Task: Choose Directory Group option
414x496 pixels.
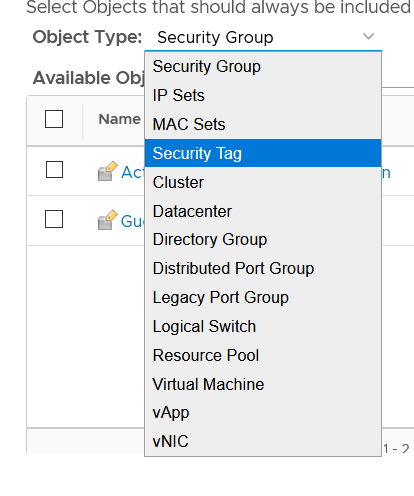Action: (x=263, y=240)
